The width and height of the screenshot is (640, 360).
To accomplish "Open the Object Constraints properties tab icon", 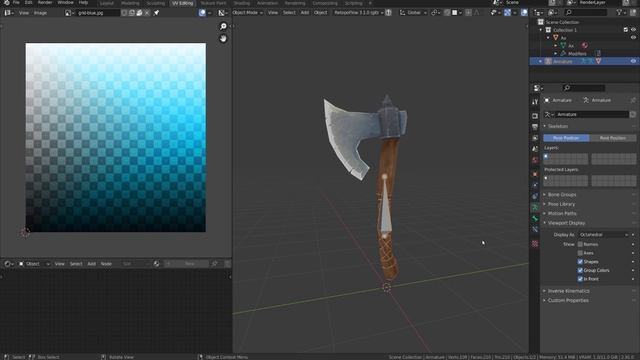I will (535, 196).
